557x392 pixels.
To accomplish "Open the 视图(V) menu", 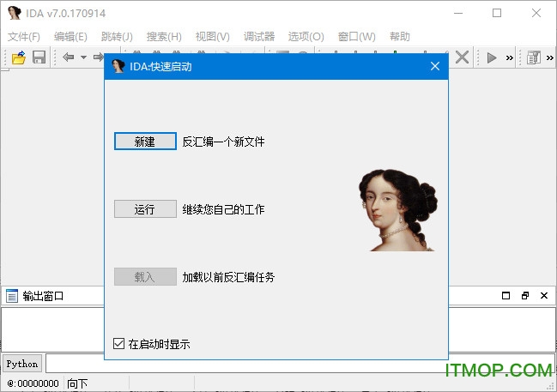I will point(213,37).
